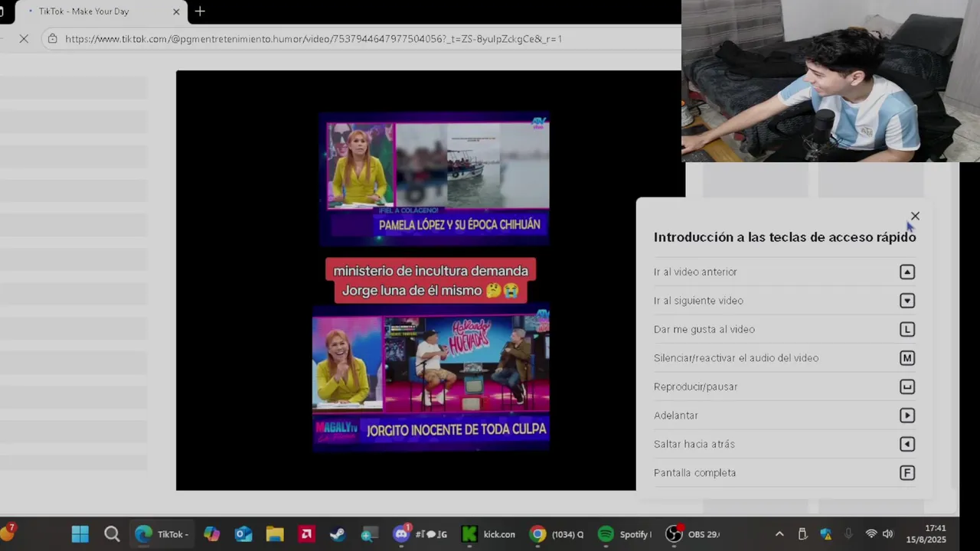Close the TikTok browser tab
The width and height of the screenshot is (980, 551).
(x=176, y=11)
